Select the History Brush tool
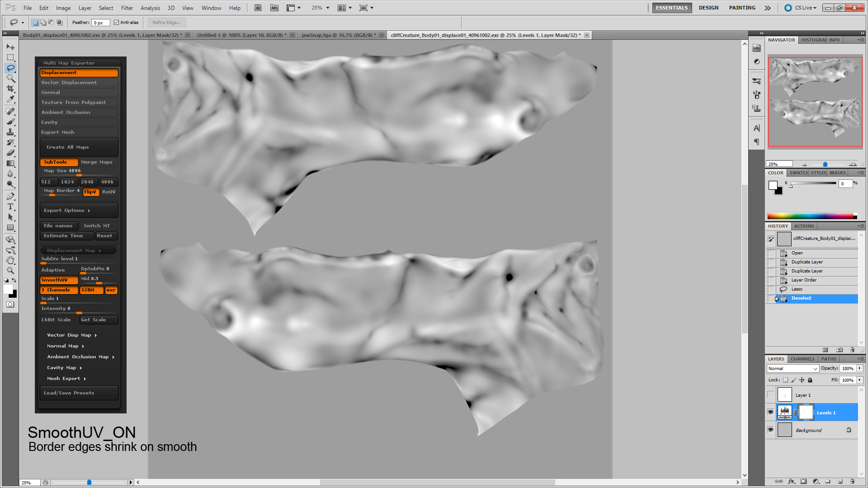 tap(10, 142)
